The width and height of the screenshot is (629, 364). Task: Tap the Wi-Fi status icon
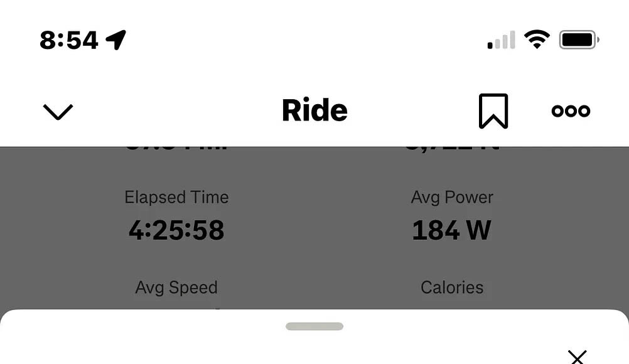(x=537, y=40)
